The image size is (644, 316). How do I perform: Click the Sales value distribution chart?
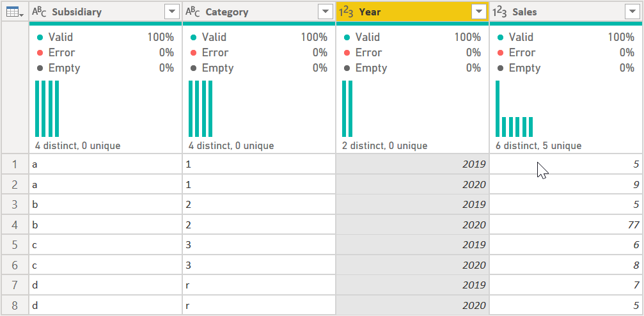(x=514, y=109)
